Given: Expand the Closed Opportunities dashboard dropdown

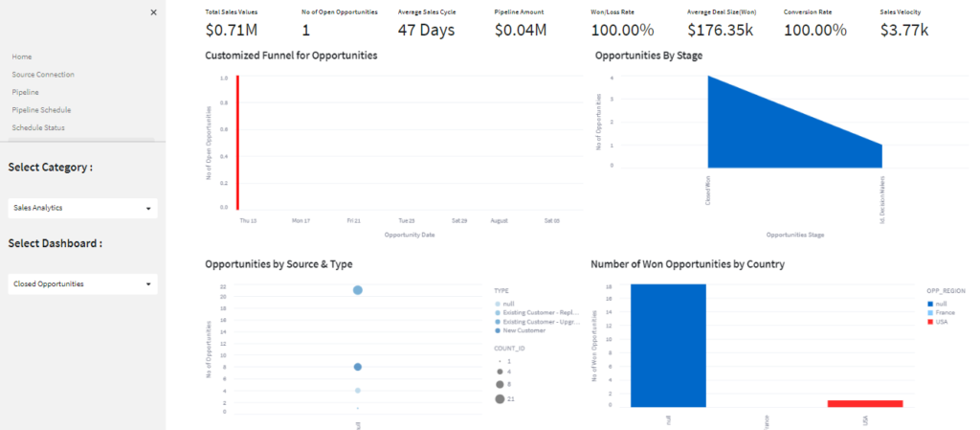Looking at the screenshot, I should click(81, 284).
